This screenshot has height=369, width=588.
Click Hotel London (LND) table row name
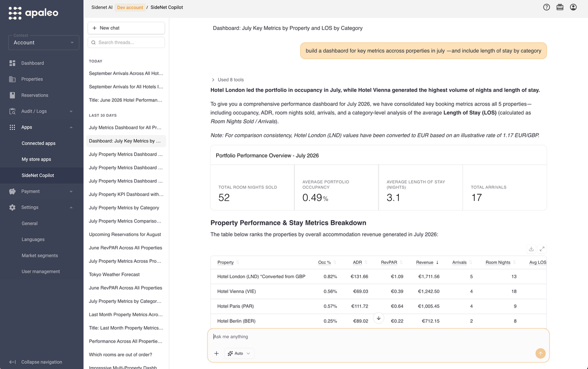click(x=261, y=276)
